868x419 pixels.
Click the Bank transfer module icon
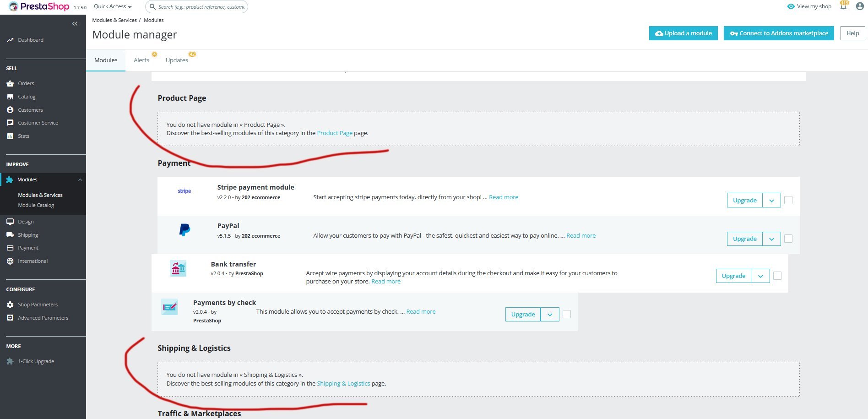point(178,268)
